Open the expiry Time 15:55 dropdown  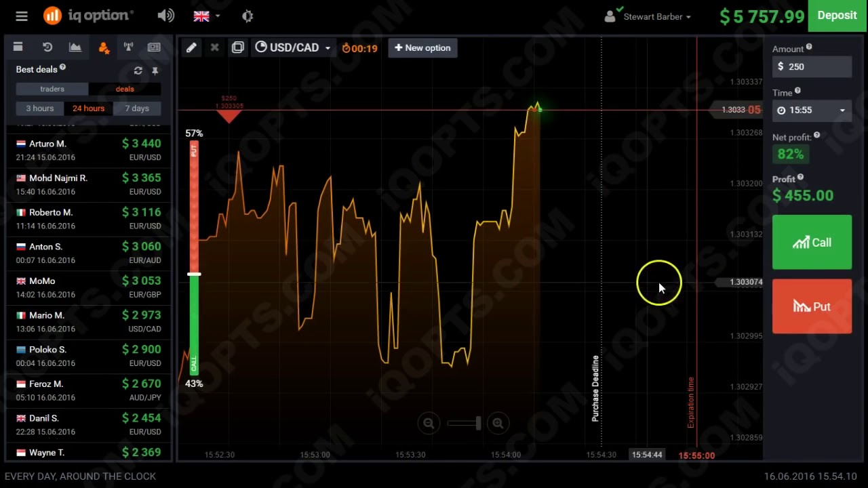pos(812,110)
